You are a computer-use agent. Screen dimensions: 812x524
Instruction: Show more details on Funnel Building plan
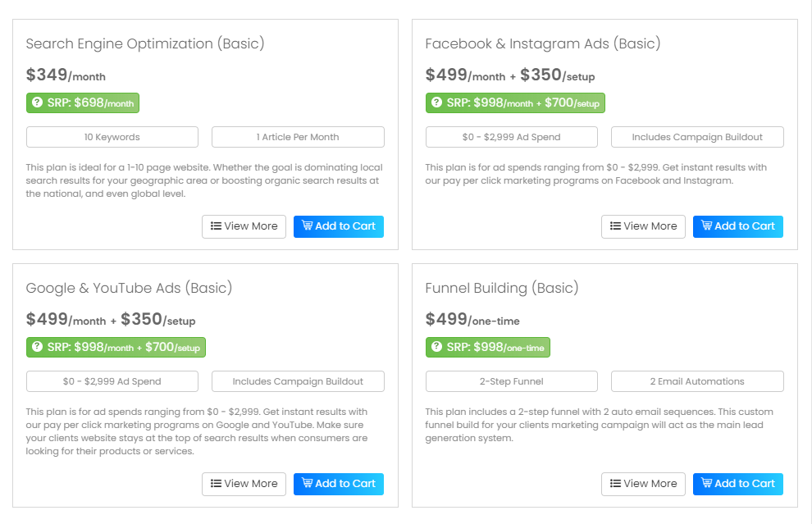click(643, 484)
